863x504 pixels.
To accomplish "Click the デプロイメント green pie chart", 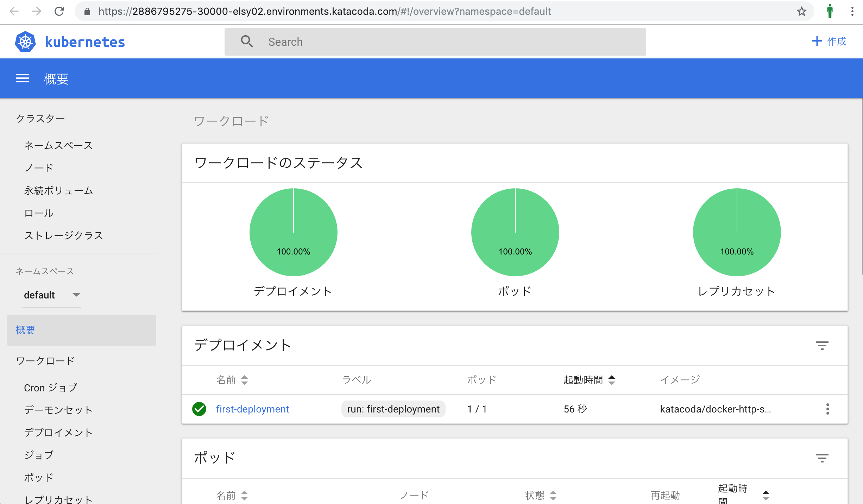I will click(293, 232).
